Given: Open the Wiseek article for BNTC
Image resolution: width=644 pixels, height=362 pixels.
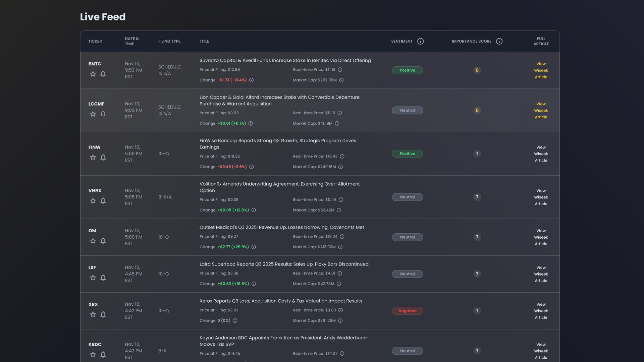Looking at the screenshot, I should pos(541,70).
